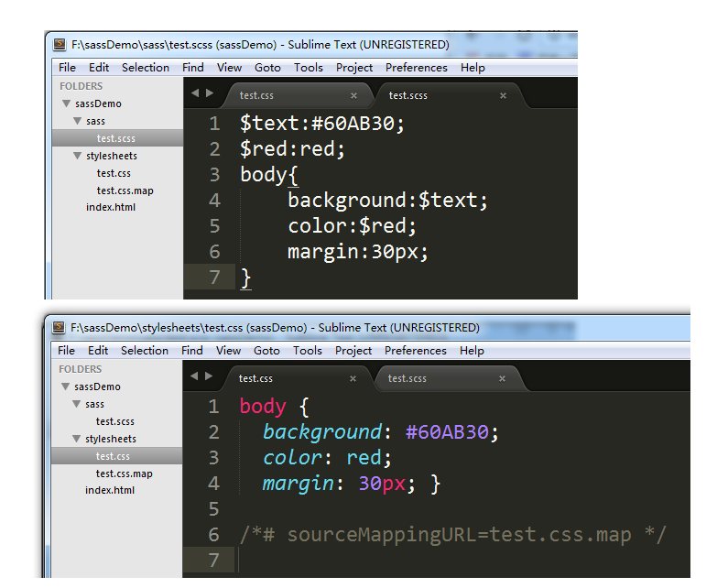Screen dimensions: 717x588
Task: Open Find menu in top window
Action: (193, 68)
